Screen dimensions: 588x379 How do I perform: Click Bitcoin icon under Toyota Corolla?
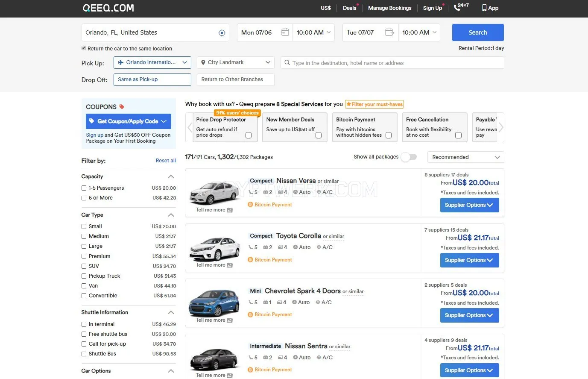[x=251, y=260]
